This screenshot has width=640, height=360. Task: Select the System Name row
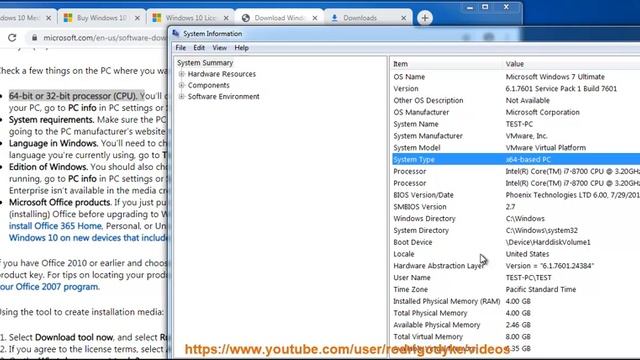[516, 124]
